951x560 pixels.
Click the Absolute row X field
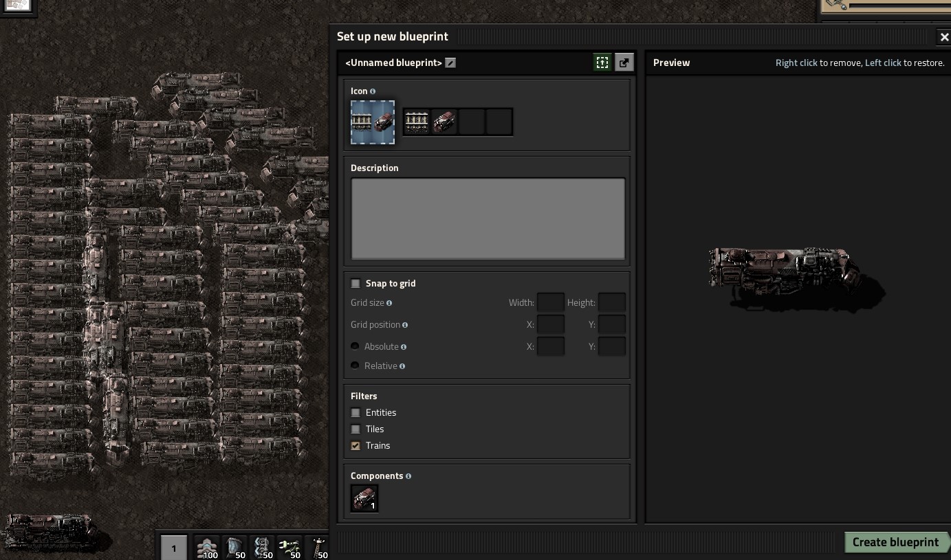551,346
